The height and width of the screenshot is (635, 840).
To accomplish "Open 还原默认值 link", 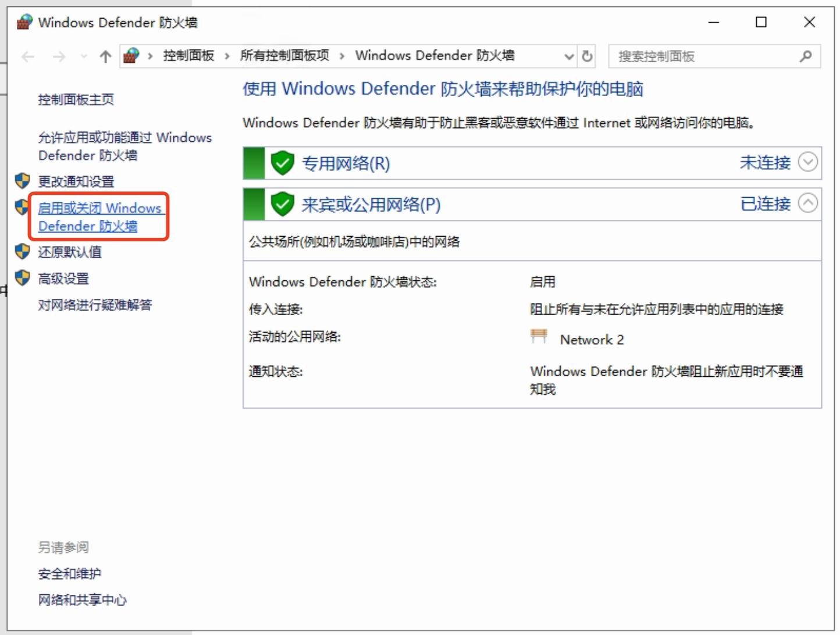I will tap(70, 252).
